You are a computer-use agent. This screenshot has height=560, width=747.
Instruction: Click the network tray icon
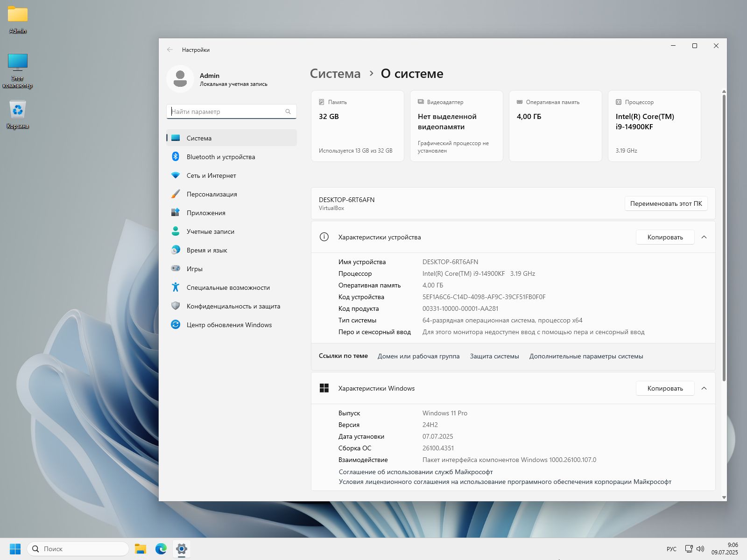689,549
